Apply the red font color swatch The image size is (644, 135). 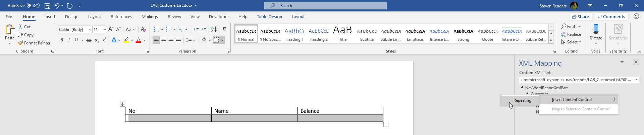[x=139, y=40]
